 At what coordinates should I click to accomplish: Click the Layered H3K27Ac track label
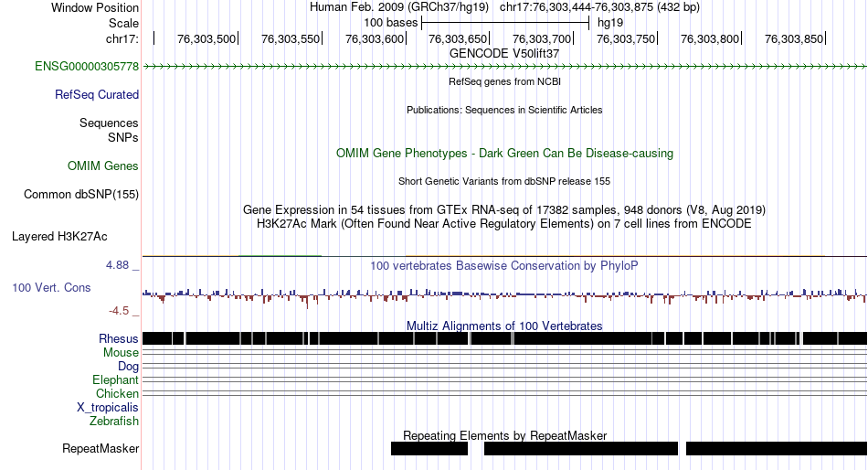tap(59, 237)
